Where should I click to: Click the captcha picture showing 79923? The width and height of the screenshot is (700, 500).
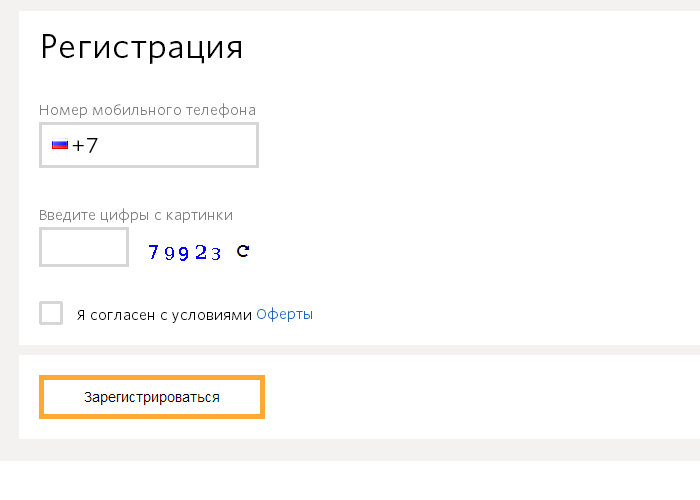[x=185, y=252]
